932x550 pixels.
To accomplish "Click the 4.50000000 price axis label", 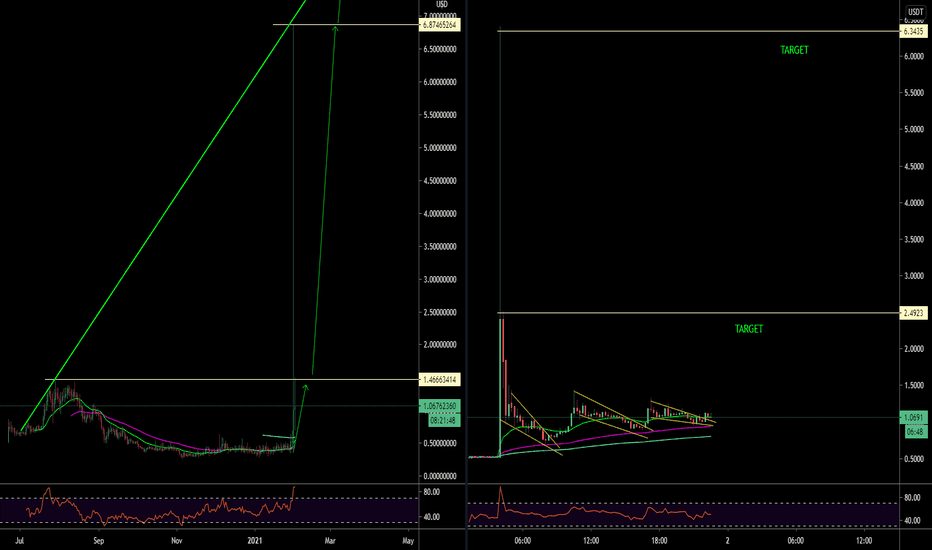I will point(440,181).
